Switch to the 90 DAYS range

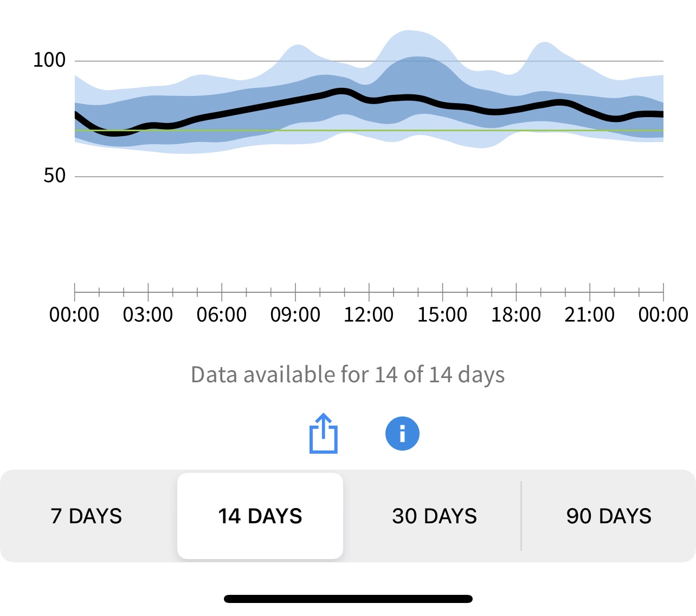(609, 516)
